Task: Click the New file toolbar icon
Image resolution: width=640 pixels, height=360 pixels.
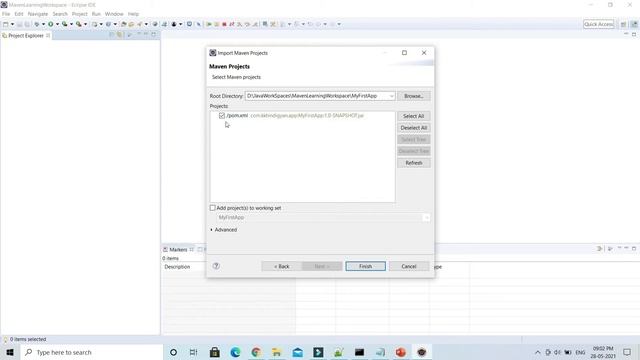Action: tap(6, 24)
